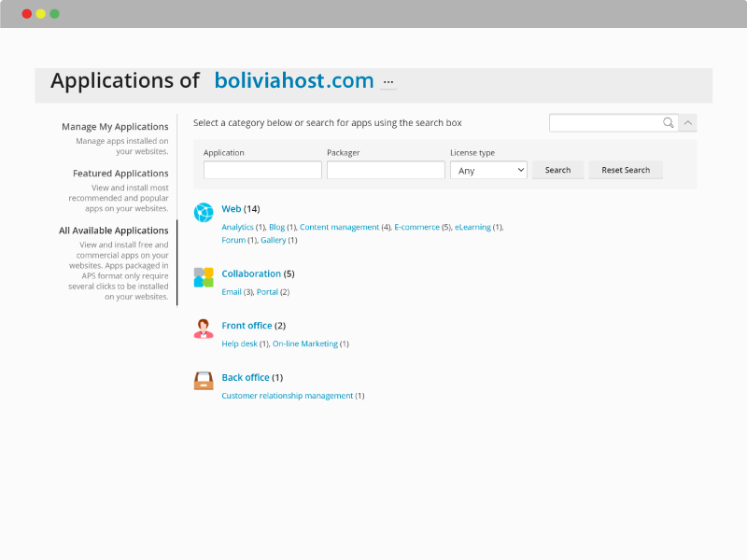Click the magnifier search icon
This screenshot has width=747, height=560.
(x=669, y=123)
